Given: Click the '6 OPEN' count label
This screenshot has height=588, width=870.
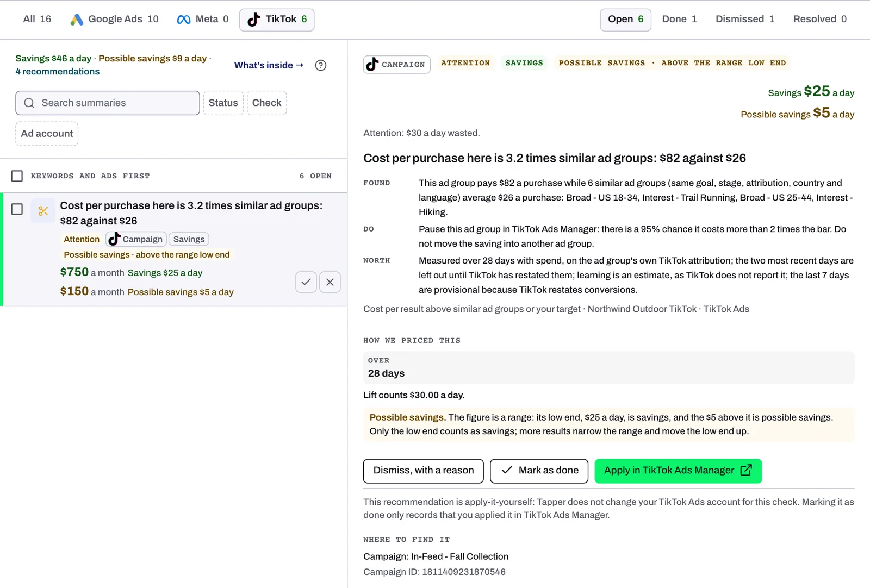Looking at the screenshot, I should point(315,176).
